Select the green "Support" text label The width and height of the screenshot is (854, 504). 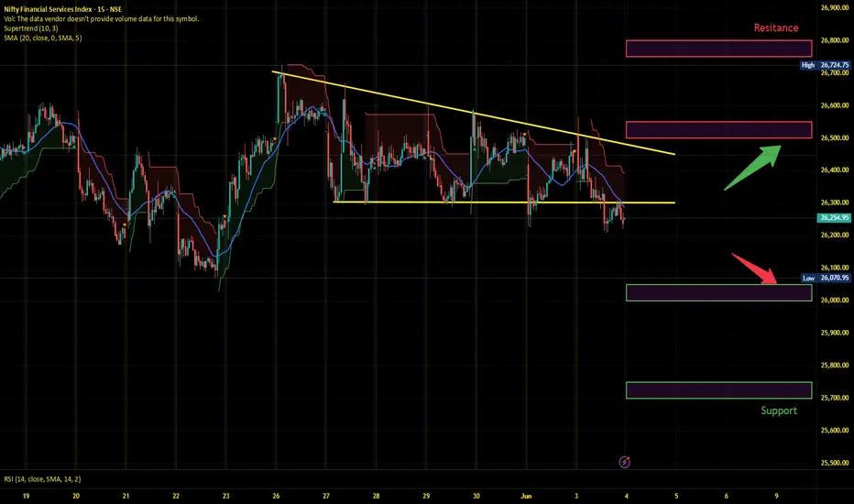(x=779, y=411)
